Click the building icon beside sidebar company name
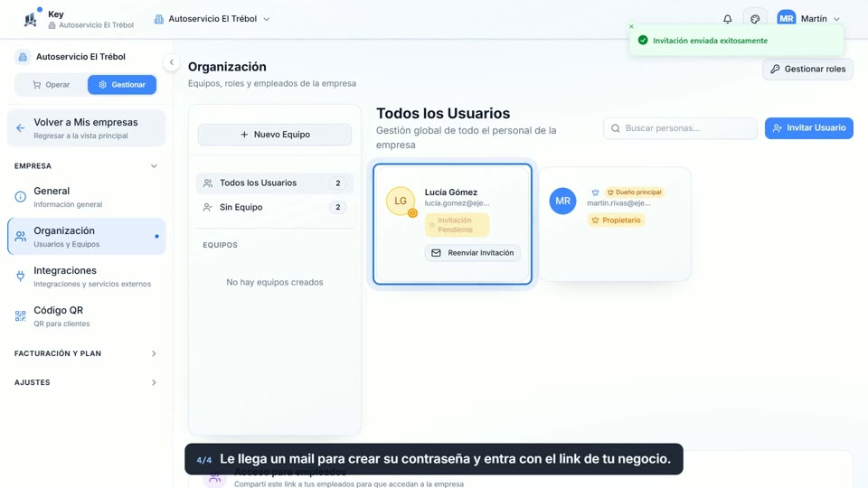Screen dimensions: 868x488 [22, 56]
